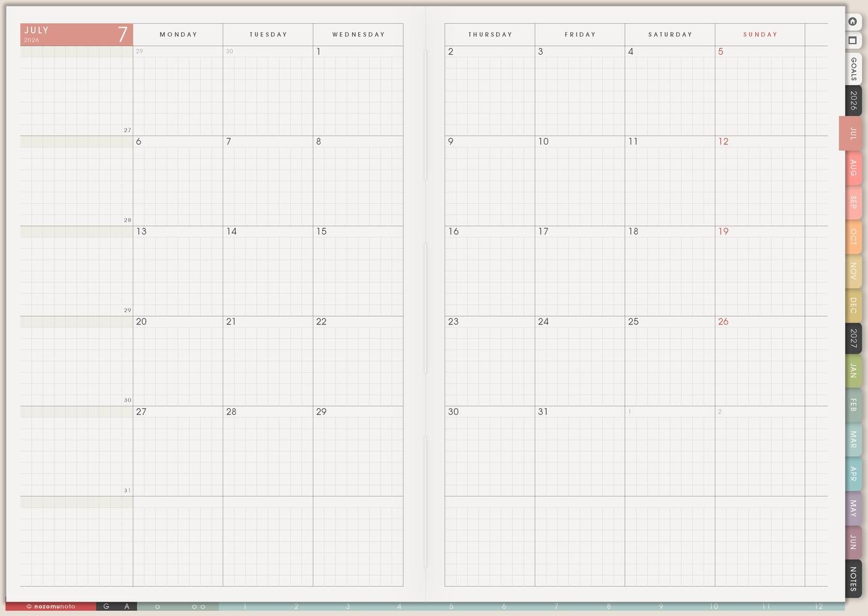Select bottom index tab 5
Image resolution: width=868 pixels, height=616 pixels.
click(x=451, y=606)
